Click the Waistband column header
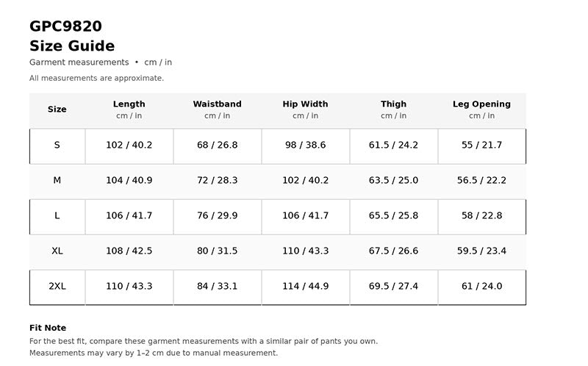Screen dimensions: 588x366 point(217,110)
